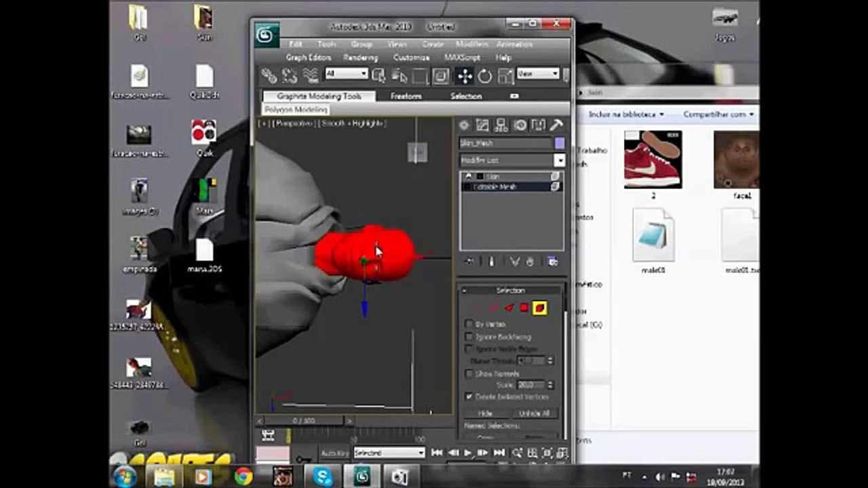Open the MAXScript menu

(462, 58)
